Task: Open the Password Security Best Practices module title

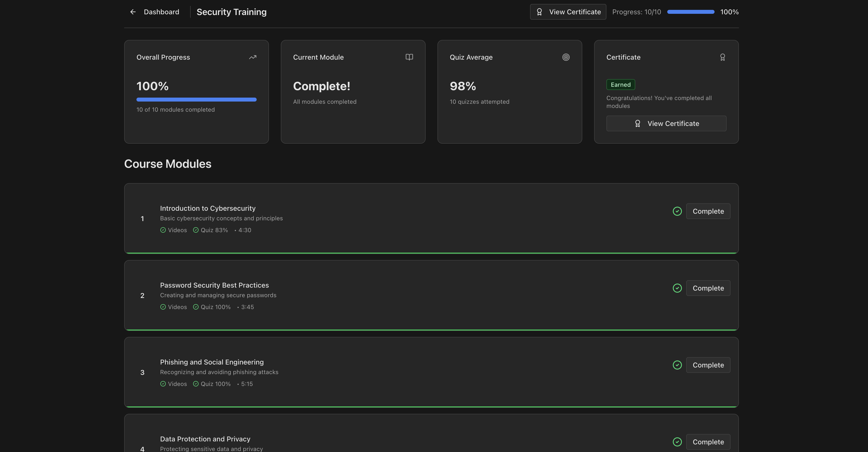Action: coord(214,285)
